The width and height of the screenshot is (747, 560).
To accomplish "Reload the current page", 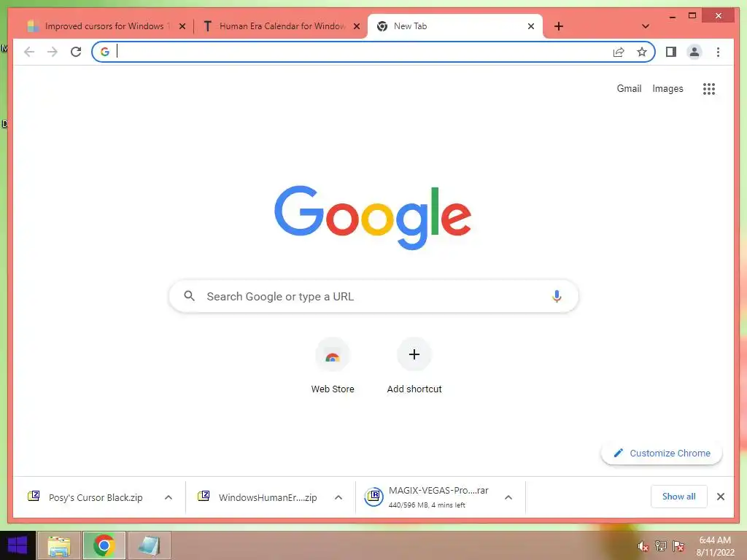I will [x=76, y=52].
